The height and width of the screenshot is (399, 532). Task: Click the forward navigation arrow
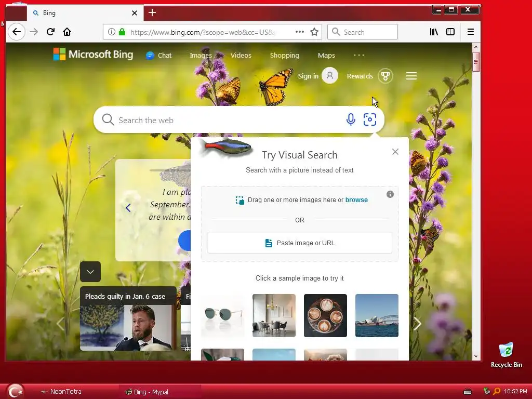coord(34,32)
